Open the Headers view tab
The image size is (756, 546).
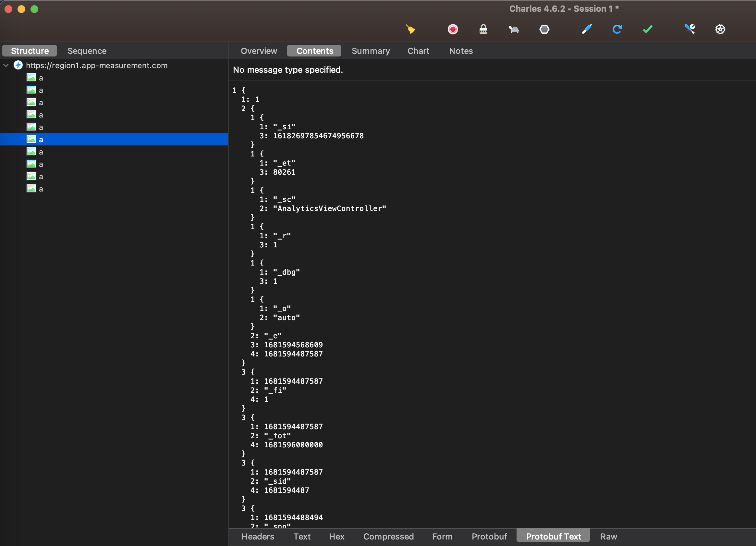point(258,536)
